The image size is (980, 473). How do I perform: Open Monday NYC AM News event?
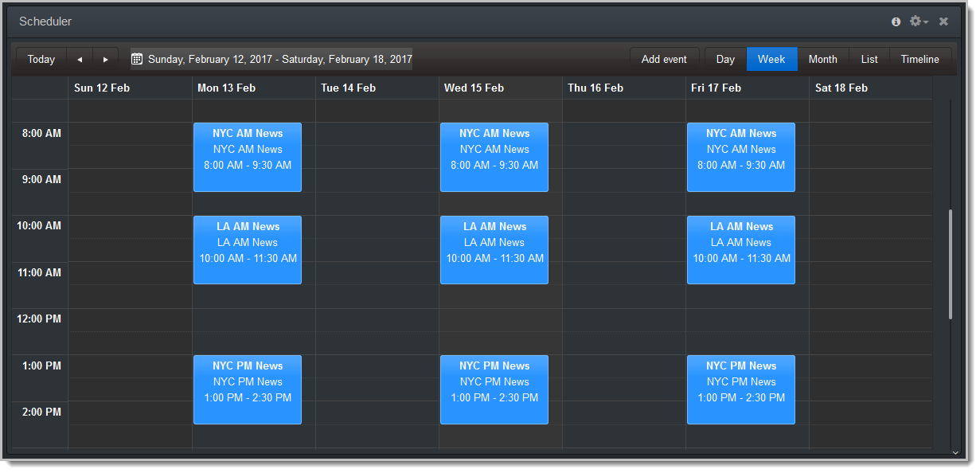point(248,157)
